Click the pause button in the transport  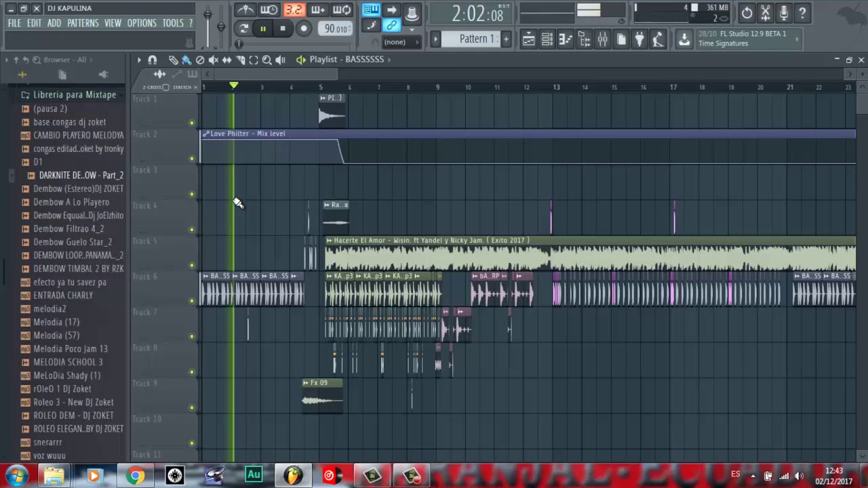click(262, 28)
